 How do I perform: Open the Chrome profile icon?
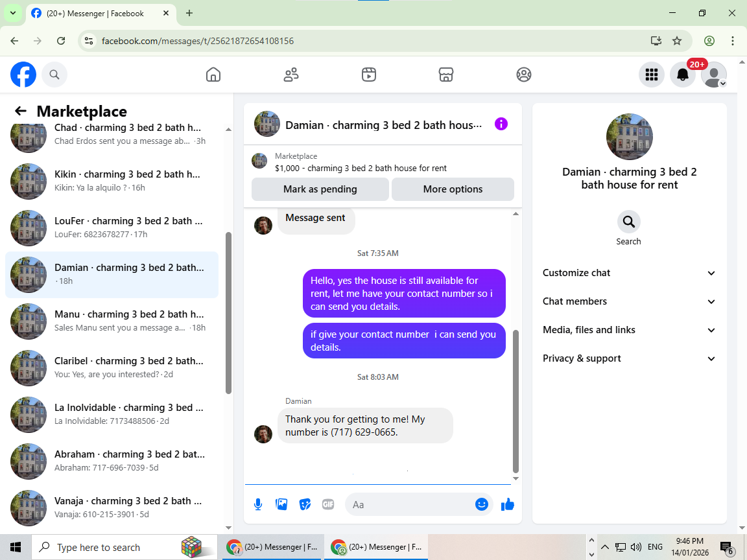[709, 41]
